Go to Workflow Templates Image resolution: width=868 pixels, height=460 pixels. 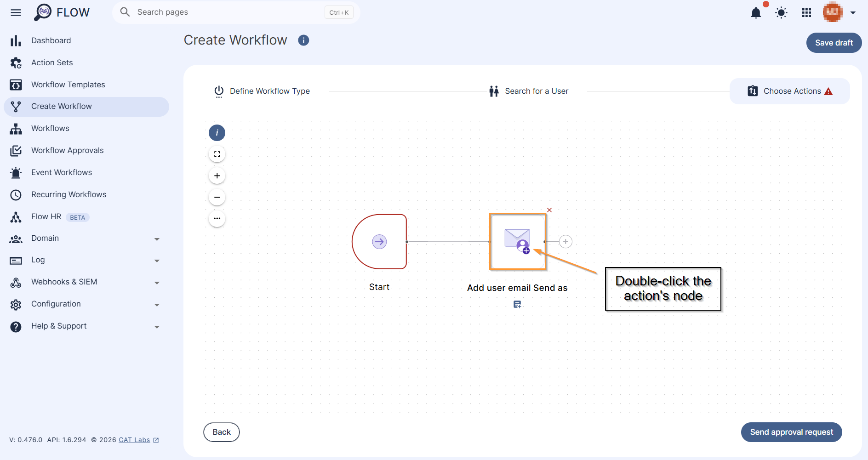[86, 85]
